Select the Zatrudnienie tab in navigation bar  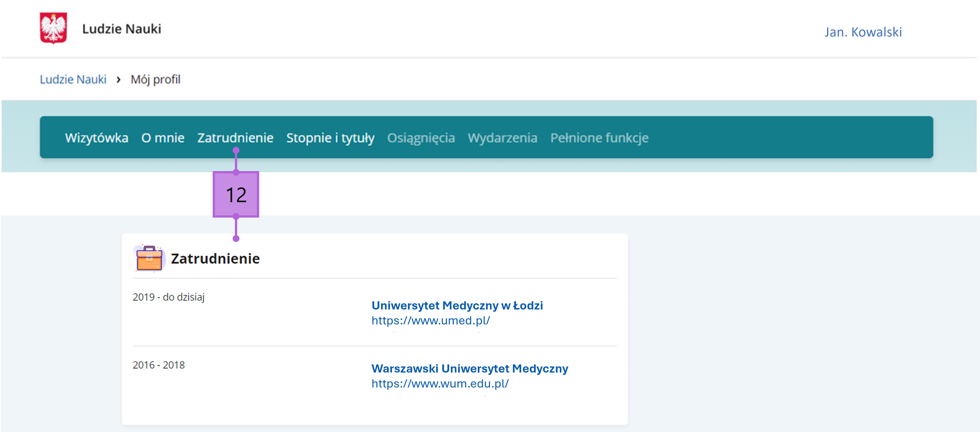pos(235,138)
